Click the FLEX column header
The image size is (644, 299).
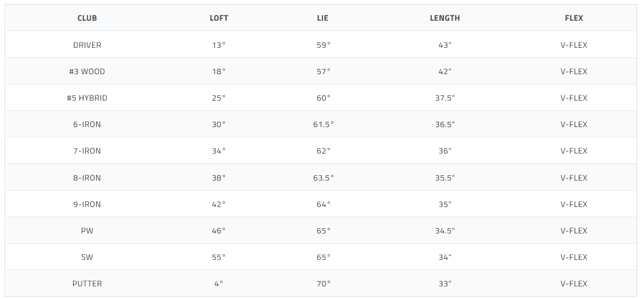[x=573, y=18]
